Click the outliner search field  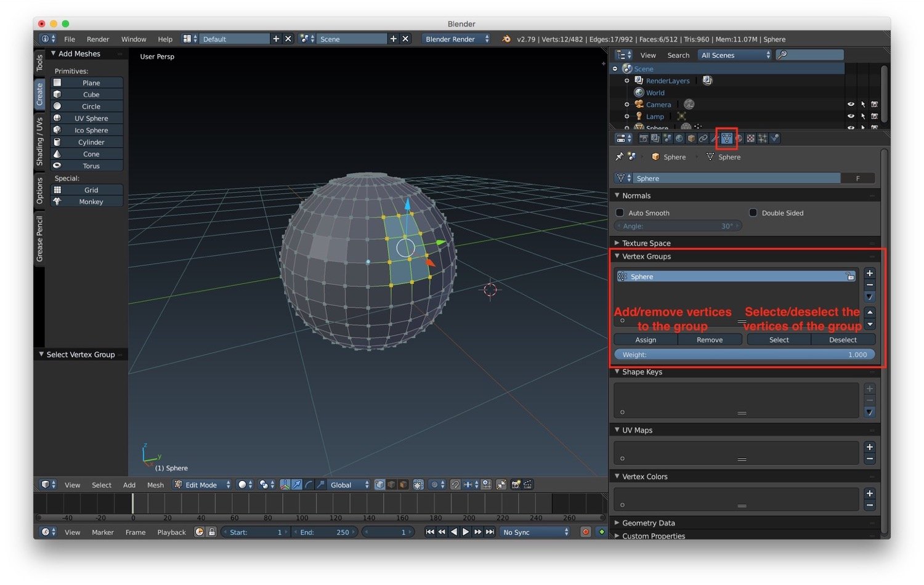(x=809, y=55)
